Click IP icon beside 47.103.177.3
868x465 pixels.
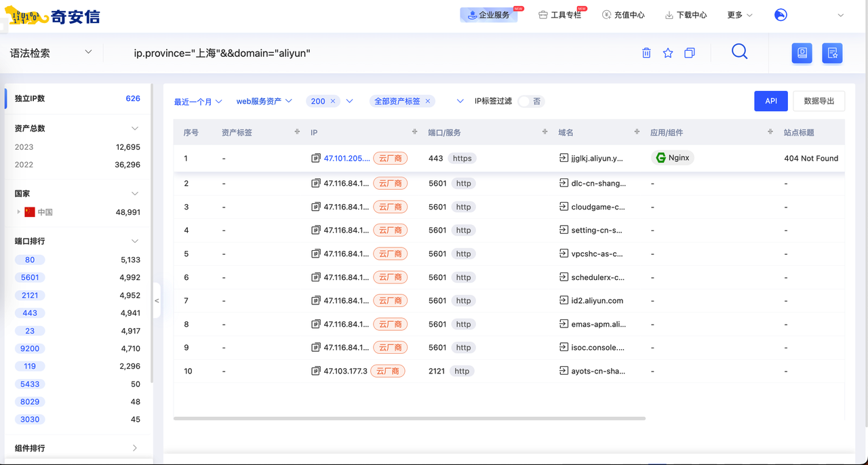pos(315,371)
